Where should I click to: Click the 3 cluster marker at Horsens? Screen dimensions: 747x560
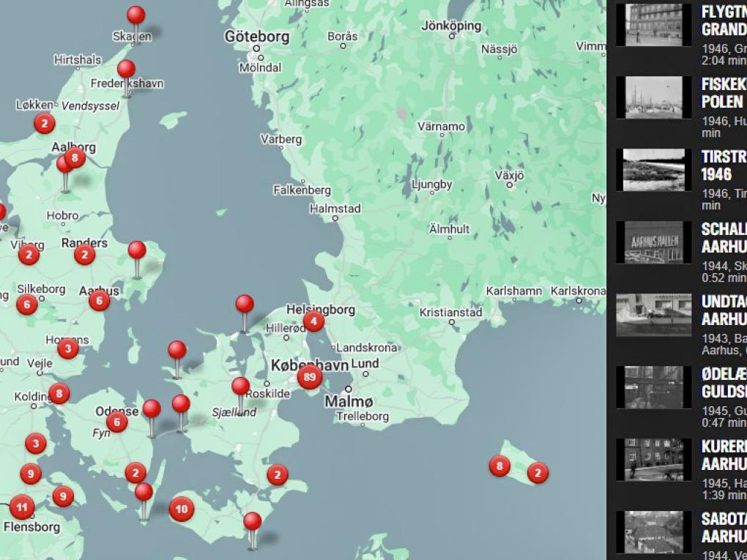click(68, 348)
